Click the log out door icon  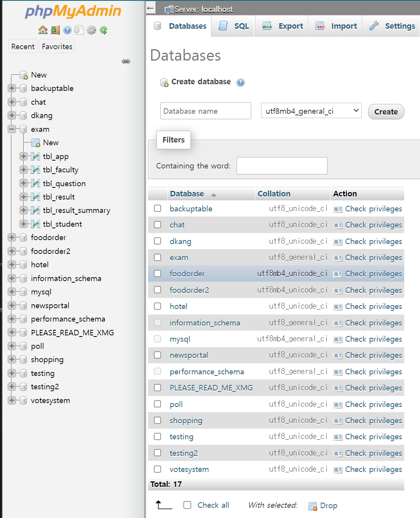pyautogui.click(x=55, y=30)
